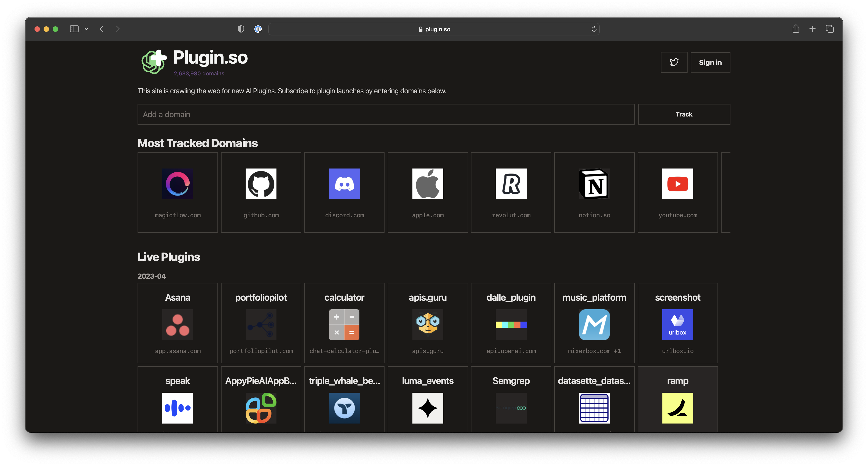868x466 pixels.
Task: Open the discord.com tracked domain card
Action: point(344,193)
